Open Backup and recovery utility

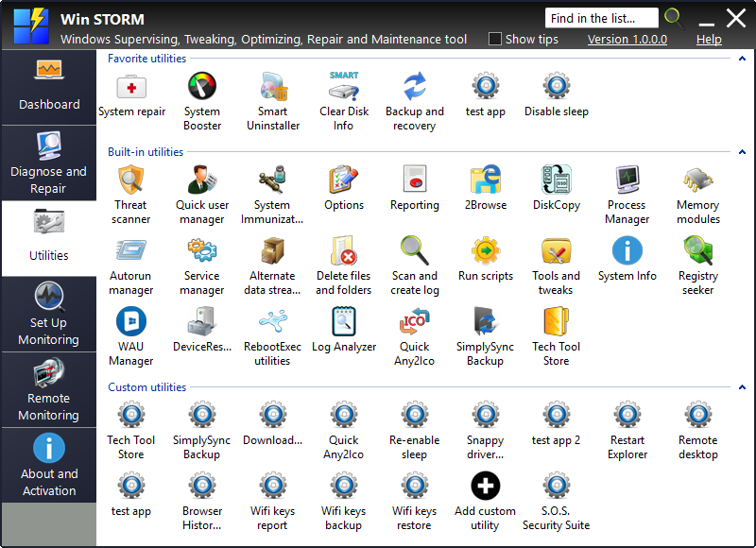click(414, 88)
